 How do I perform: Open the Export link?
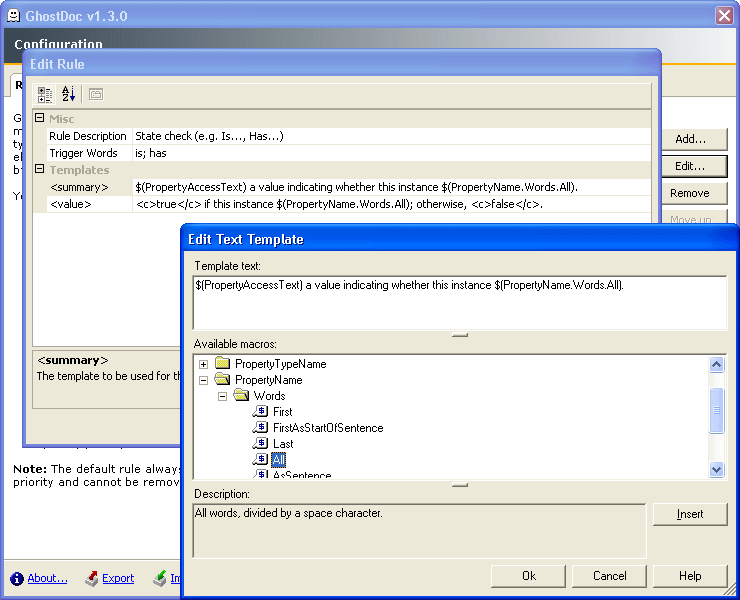(118, 578)
